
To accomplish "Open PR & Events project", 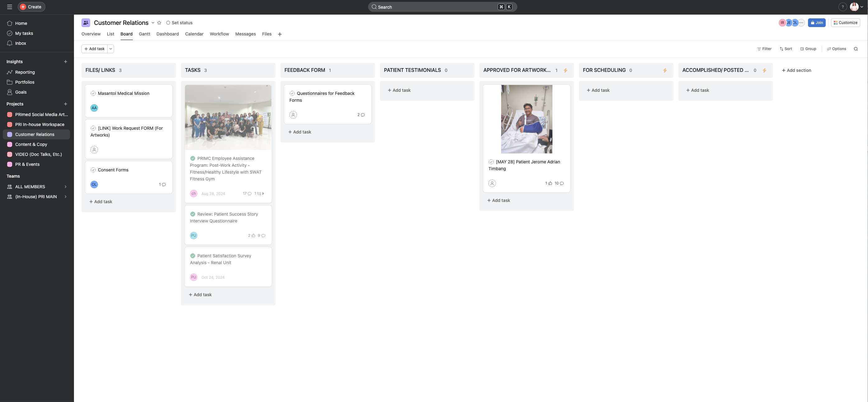I will [37, 164].
